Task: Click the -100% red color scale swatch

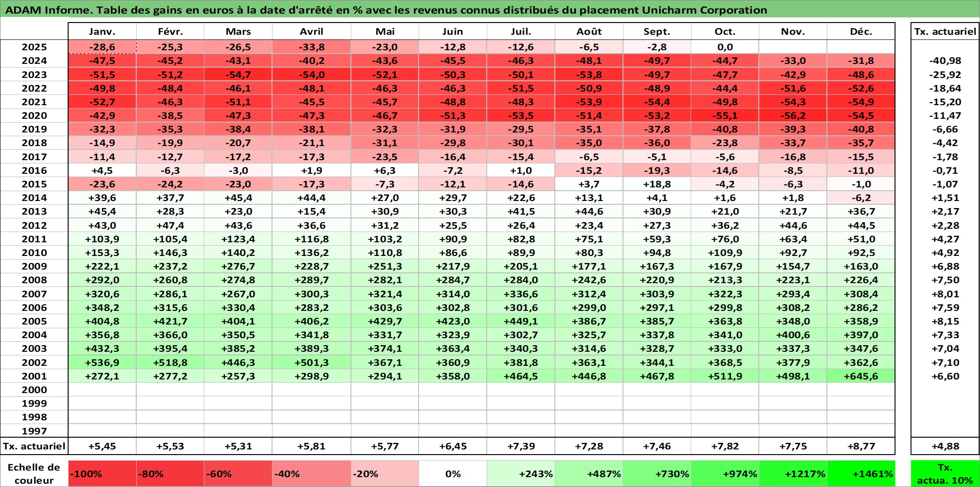Action: point(102,473)
